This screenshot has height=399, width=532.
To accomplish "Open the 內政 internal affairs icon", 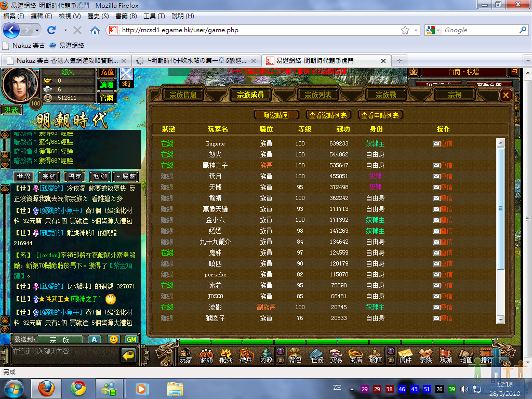I will (267, 355).
